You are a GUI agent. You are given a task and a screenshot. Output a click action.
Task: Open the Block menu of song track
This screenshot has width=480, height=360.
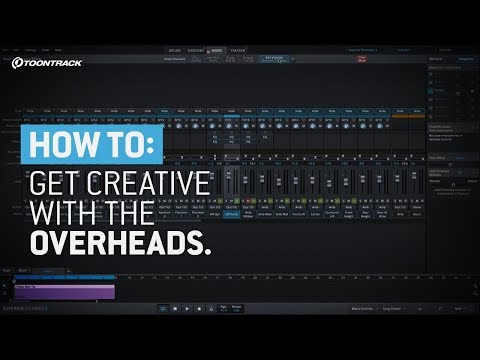(24, 270)
